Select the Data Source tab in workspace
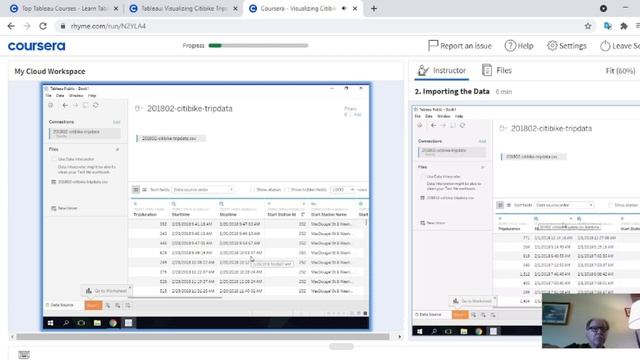 (x=60, y=305)
